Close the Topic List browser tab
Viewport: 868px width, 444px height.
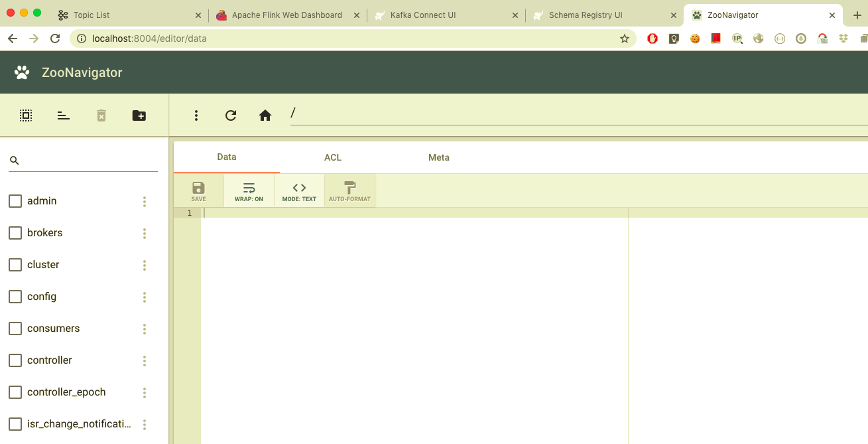pos(198,15)
